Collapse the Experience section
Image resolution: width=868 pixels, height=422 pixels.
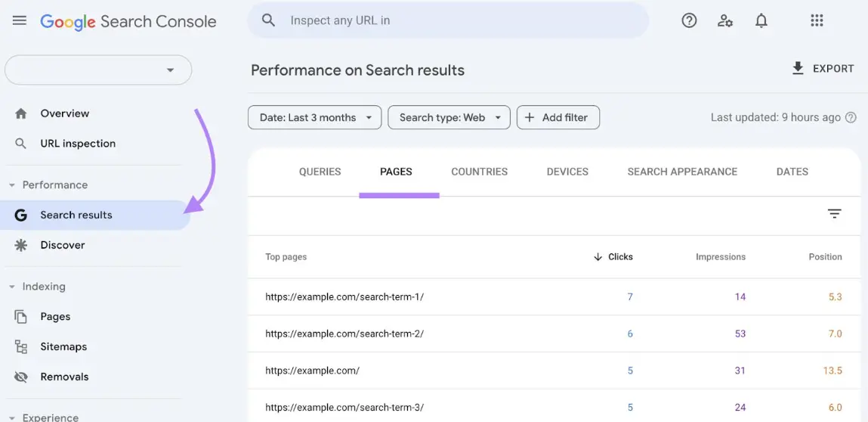pyautogui.click(x=12, y=417)
